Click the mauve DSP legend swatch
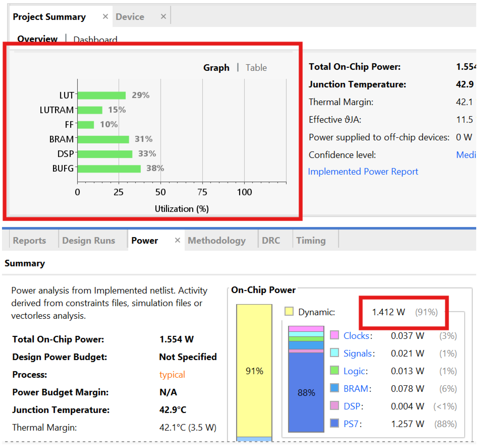Screen dimensions: 480x448 [x=334, y=405]
